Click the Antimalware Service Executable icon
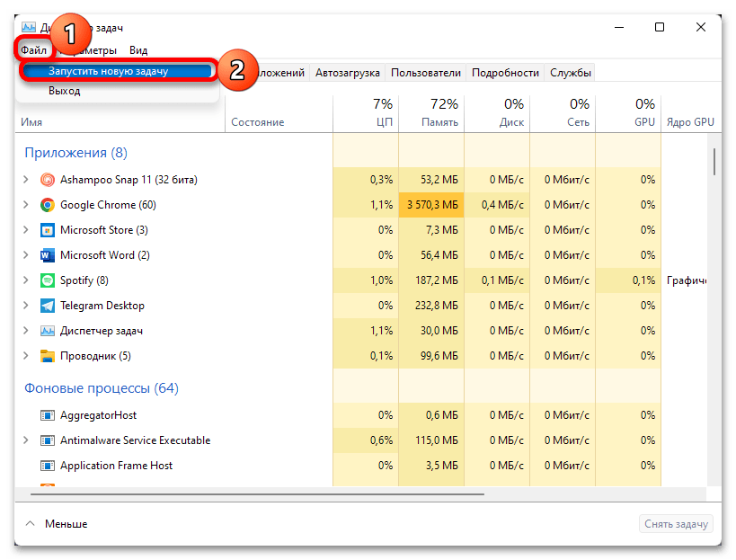 (47, 440)
